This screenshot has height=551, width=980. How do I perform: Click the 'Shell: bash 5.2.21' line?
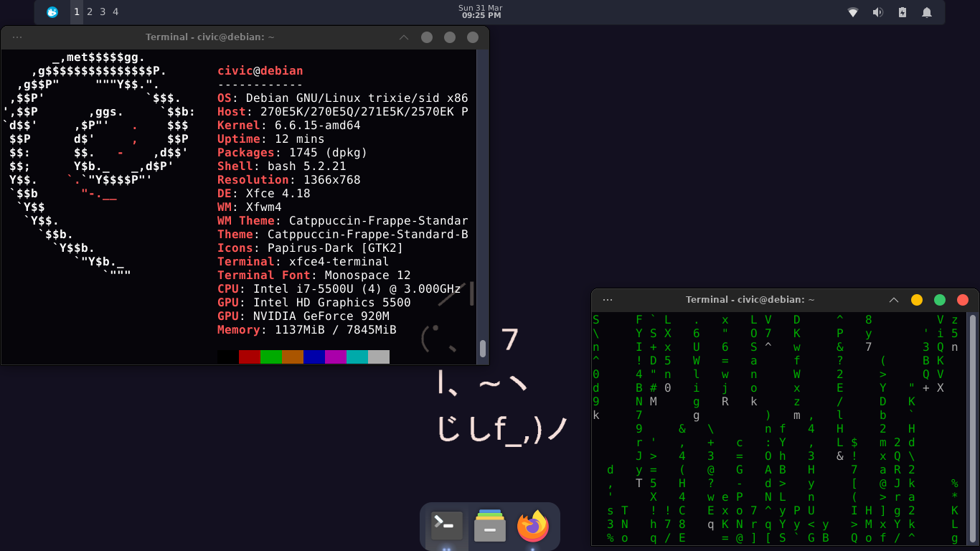[x=282, y=166]
